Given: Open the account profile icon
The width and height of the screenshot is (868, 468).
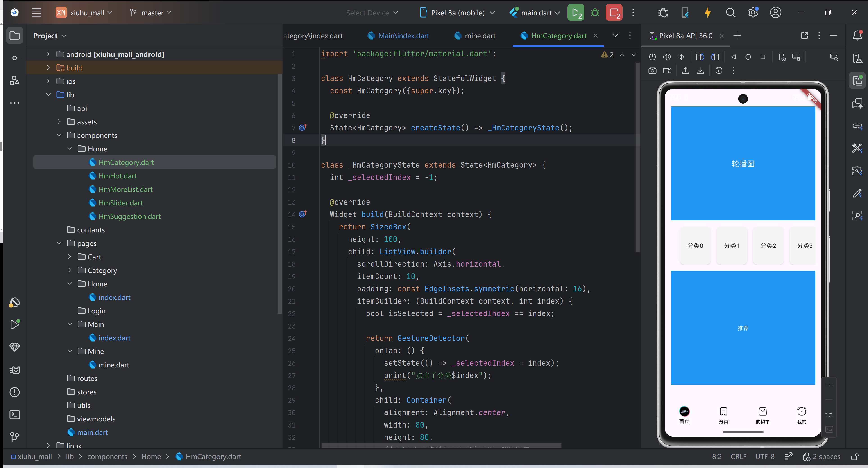Looking at the screenshot, I should click(x=775, y=13).
